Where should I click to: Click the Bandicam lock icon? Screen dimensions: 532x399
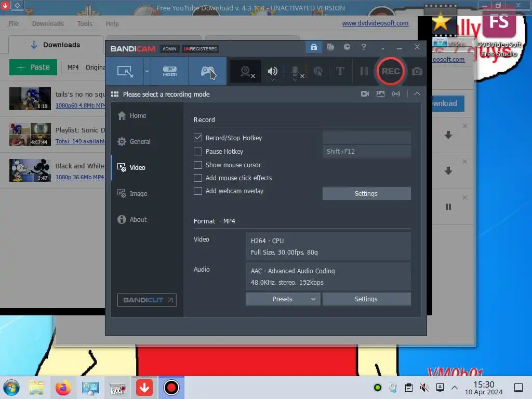313,47
